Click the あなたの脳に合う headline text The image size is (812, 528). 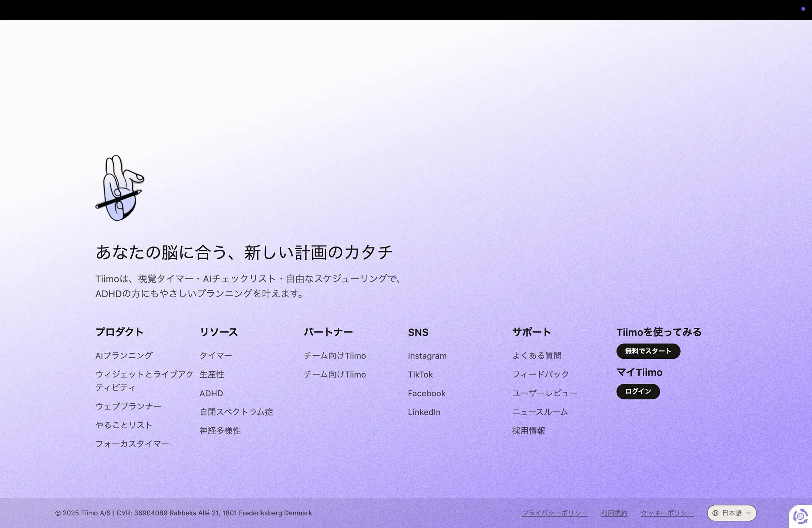pyautogui.click(x=244, y=252)
